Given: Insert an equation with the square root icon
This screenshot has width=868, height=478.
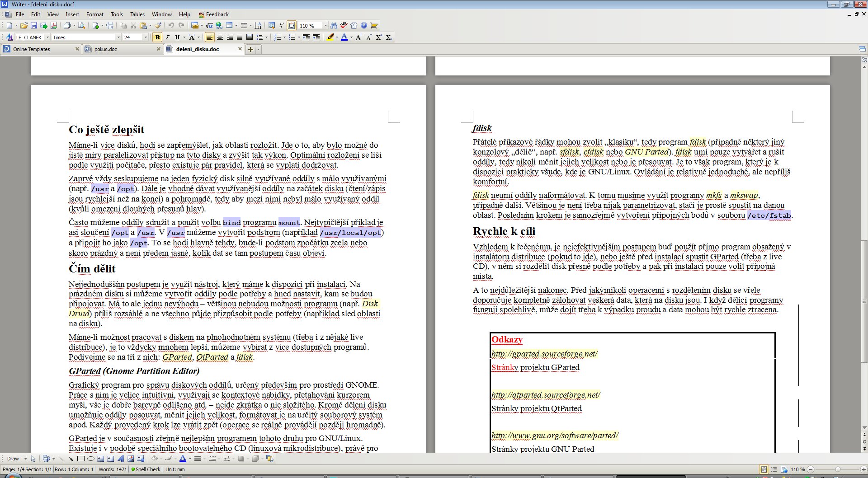Looking at the screenshot, I should (x=209, y=26).
